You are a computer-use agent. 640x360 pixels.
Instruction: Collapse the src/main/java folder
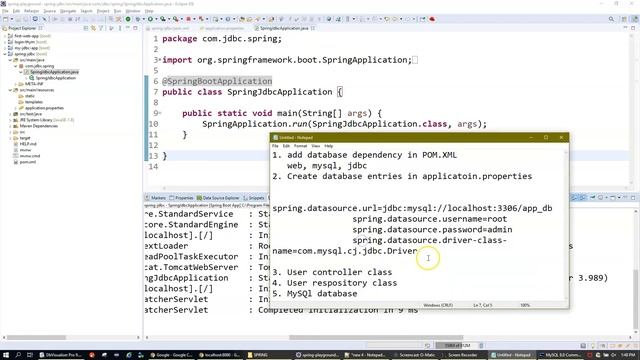(10, 60)
